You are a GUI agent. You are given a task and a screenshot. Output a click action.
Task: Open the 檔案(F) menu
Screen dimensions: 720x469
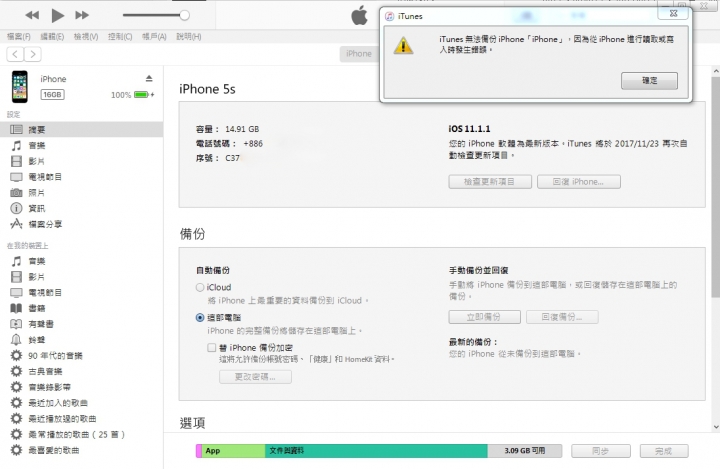point(19,36)
